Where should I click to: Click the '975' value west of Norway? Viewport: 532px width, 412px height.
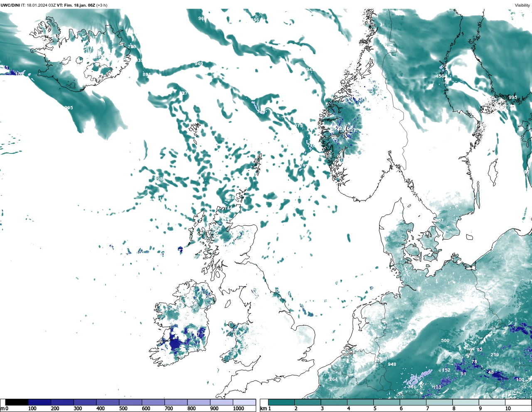click(299, 126)
